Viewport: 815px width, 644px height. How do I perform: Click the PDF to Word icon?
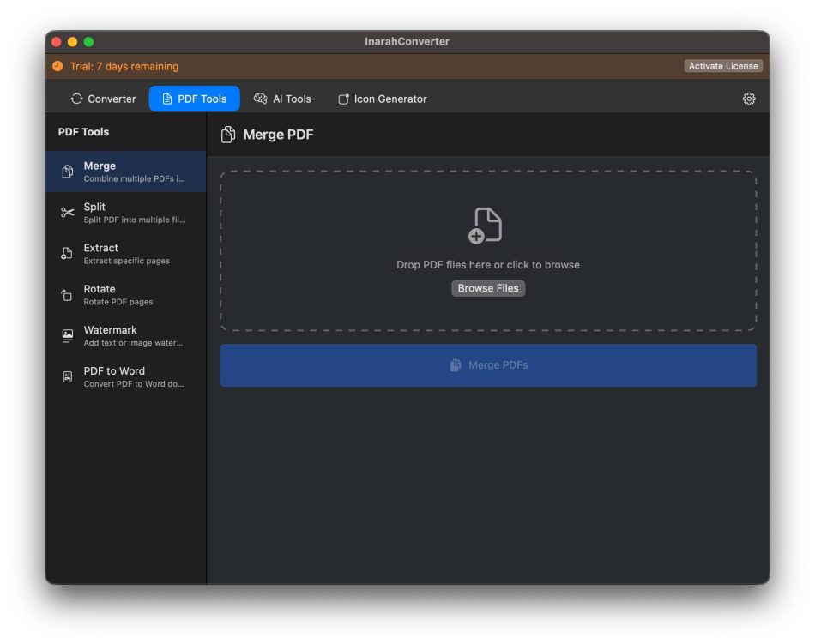coord(68,377)
